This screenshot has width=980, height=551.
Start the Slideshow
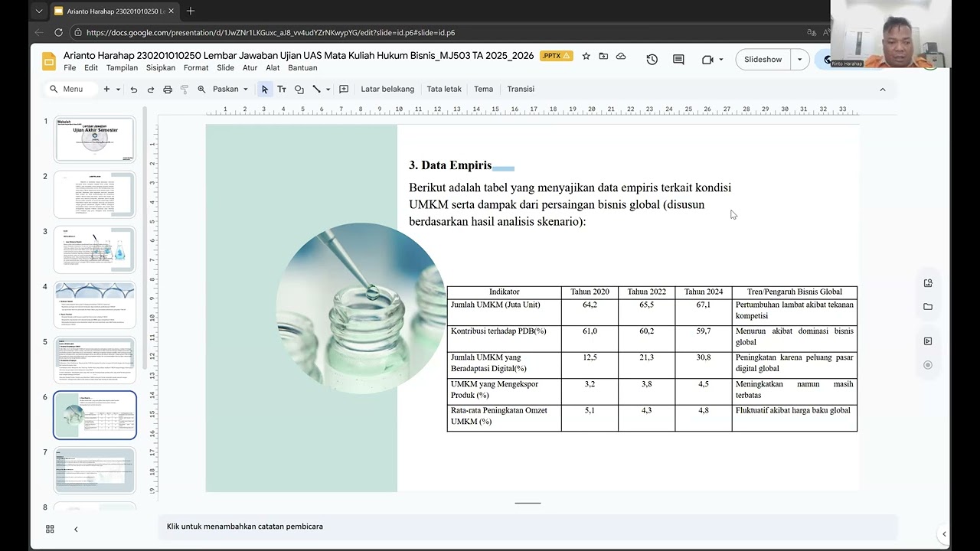tap(763, 60)
